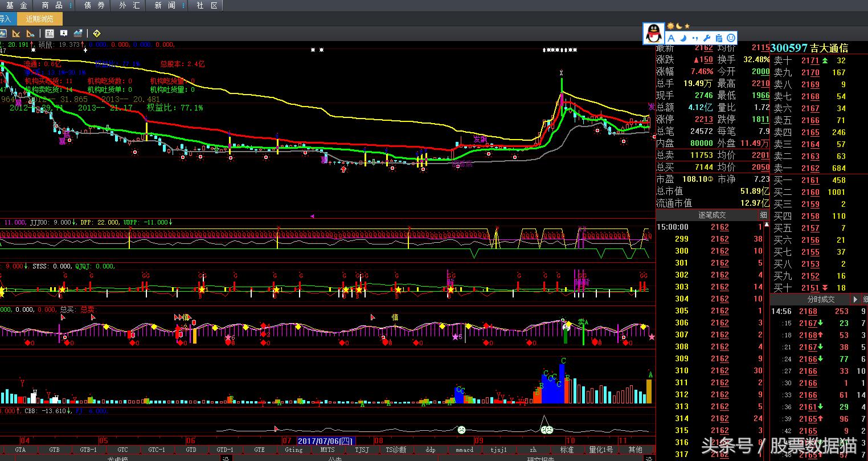
Task: Open the 新闻 menu
Action: (165, 5)
